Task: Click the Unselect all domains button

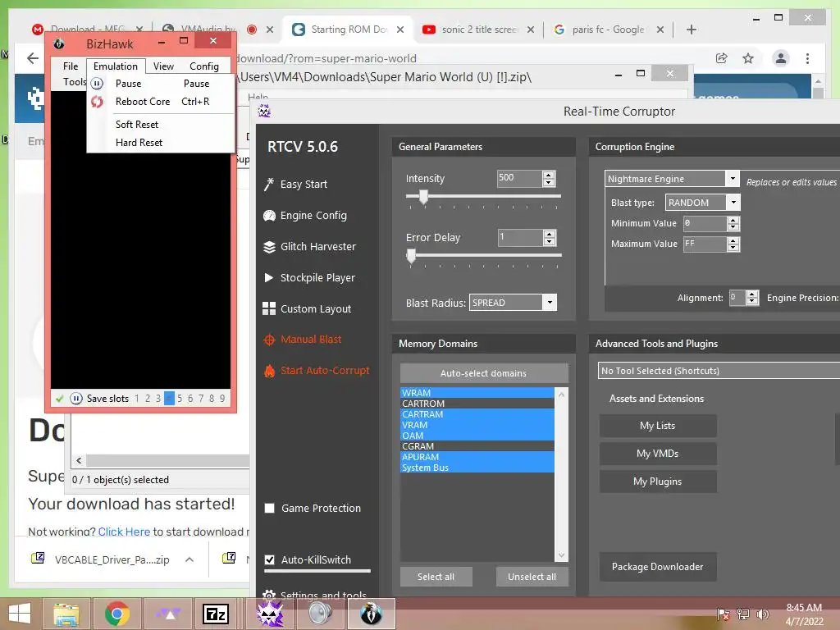Action: [x=532, y=577]
